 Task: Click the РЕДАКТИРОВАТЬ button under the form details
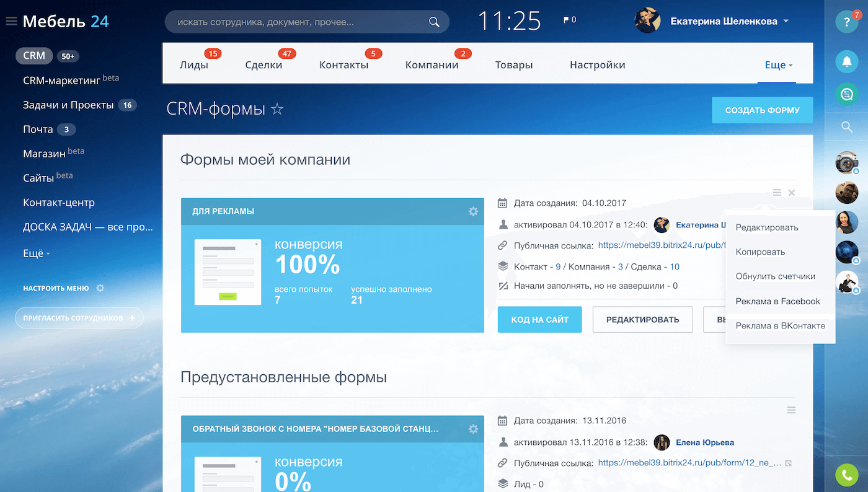click(642, 320)
